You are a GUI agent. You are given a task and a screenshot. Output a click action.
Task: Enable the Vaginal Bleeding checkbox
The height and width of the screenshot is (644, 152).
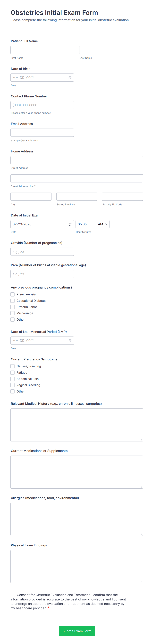(x=12, y=385)
